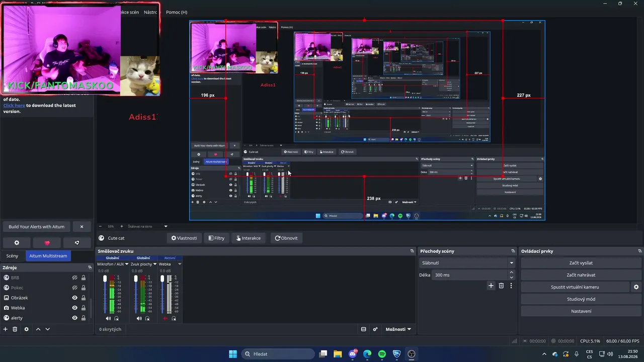The width and height of the screenshot is (644, 362).
Task: Toggle lock on Obrázek source
Action: 84,298
